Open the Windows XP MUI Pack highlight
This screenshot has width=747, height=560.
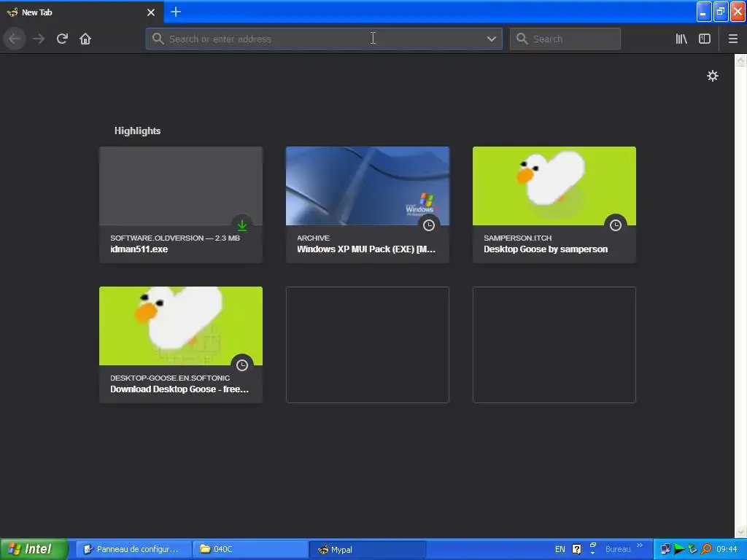(368, 205)
